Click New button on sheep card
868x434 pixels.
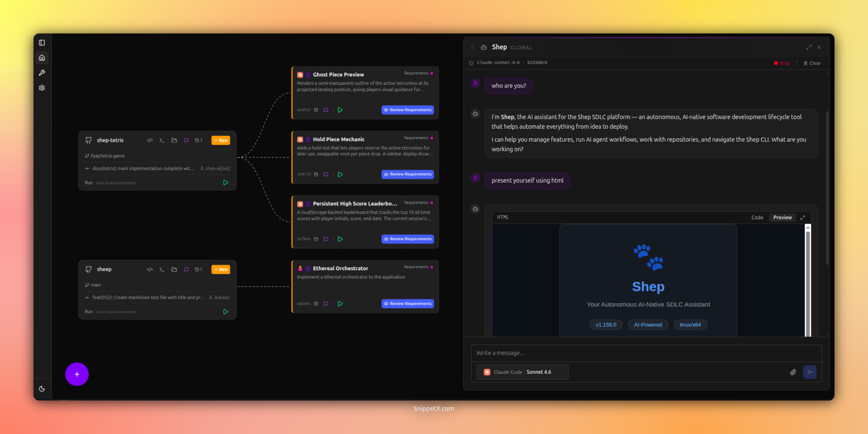tap(221, 269)
